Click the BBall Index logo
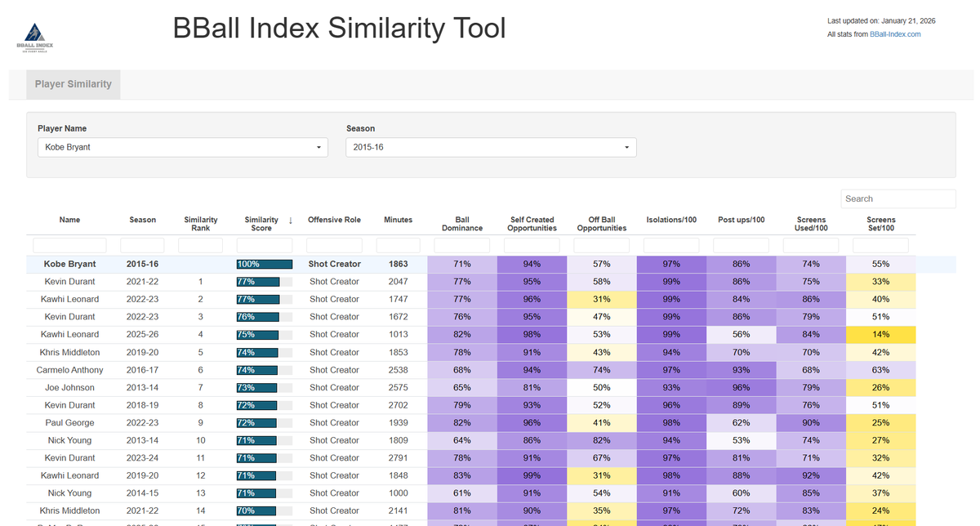Viewport: 980px width, 526px height. [x=34, y=38]
